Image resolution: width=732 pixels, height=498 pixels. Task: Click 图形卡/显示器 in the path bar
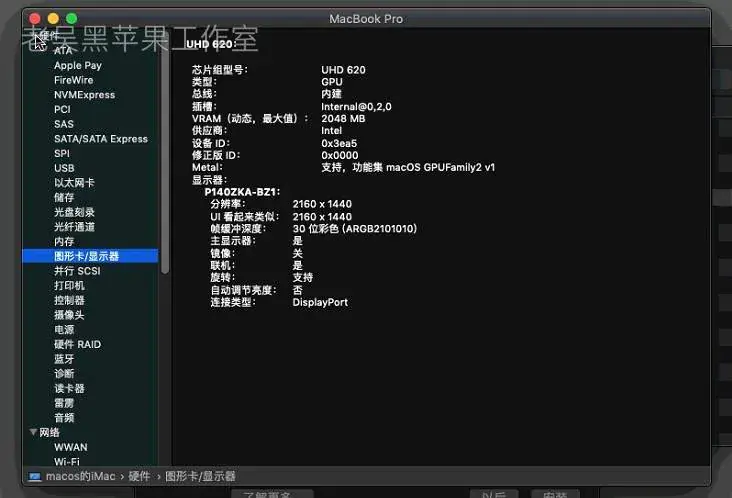coord(200,477)
